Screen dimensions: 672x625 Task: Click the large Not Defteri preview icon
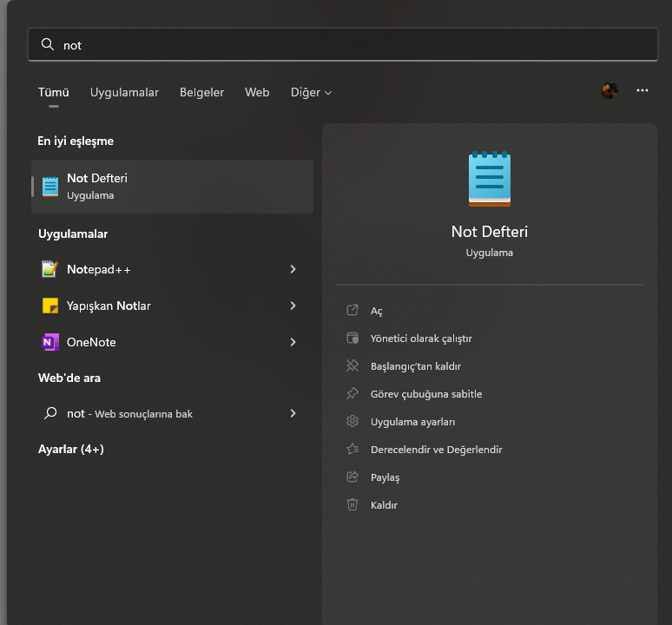pyautogui.click(x=490, y=179)
